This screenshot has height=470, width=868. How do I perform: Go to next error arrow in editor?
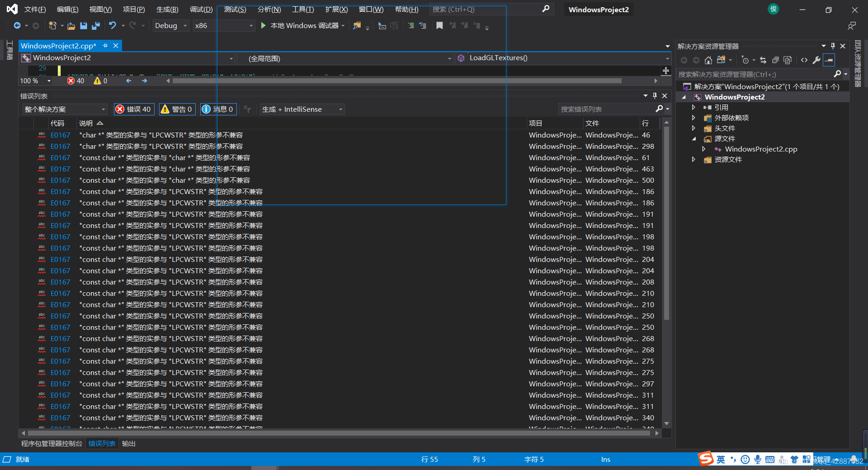[145, 81]
